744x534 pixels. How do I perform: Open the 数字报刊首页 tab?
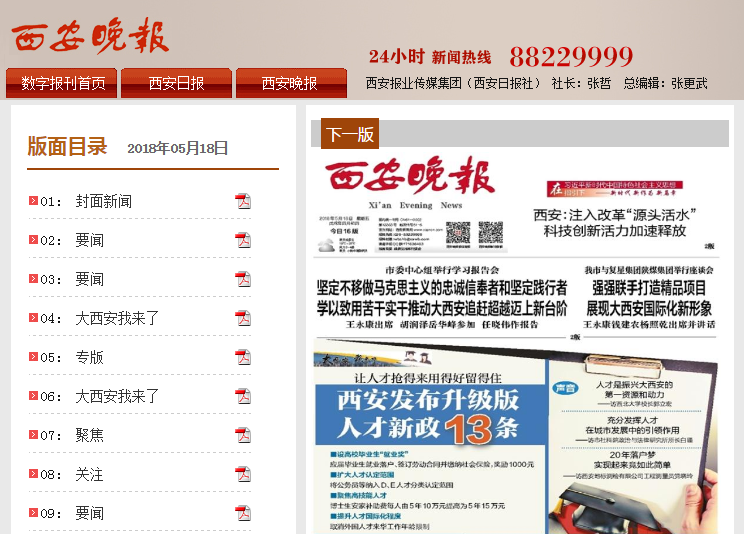[x=62, y=83]
